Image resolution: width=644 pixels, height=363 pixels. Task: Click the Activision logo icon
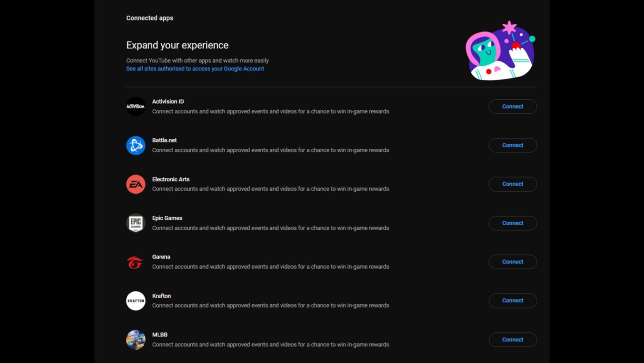[x=136, y=106]
